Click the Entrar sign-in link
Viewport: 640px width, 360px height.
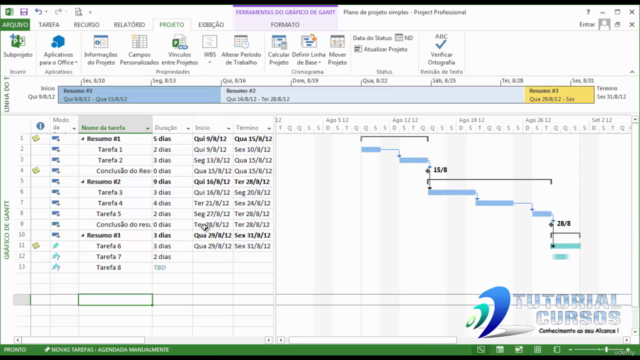587,24
